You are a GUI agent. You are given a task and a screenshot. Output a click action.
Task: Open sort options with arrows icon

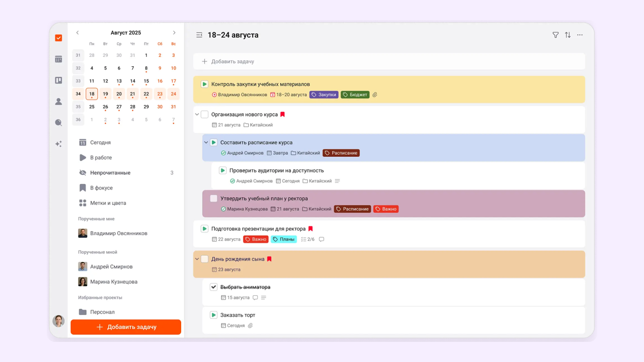pyautogui.click(x=568, y=35)
